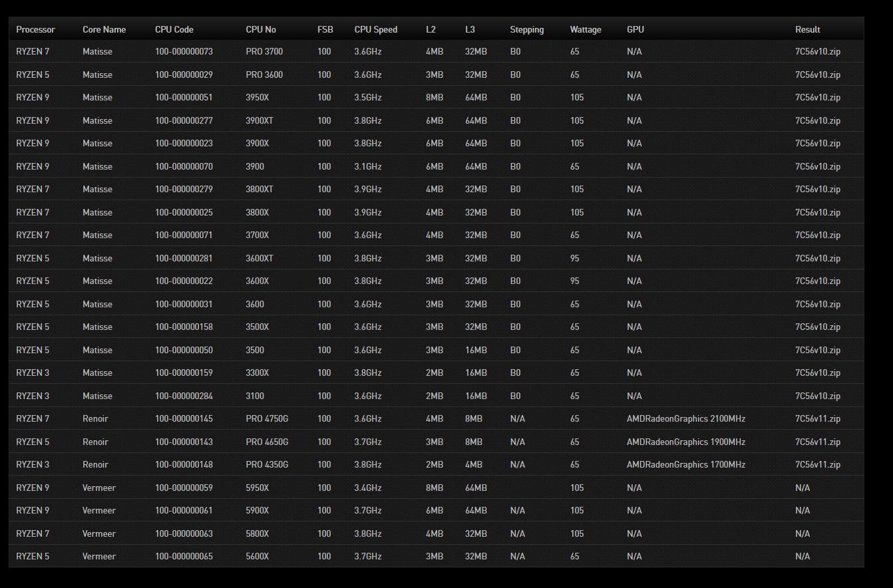Select CPU code 100-000000023
The width and height of the screenshot is (893, 588).
(184, 143)
